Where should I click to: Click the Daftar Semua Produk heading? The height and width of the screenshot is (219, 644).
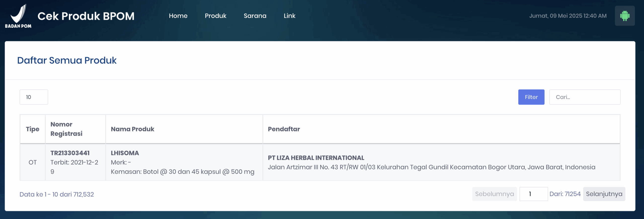67,60
